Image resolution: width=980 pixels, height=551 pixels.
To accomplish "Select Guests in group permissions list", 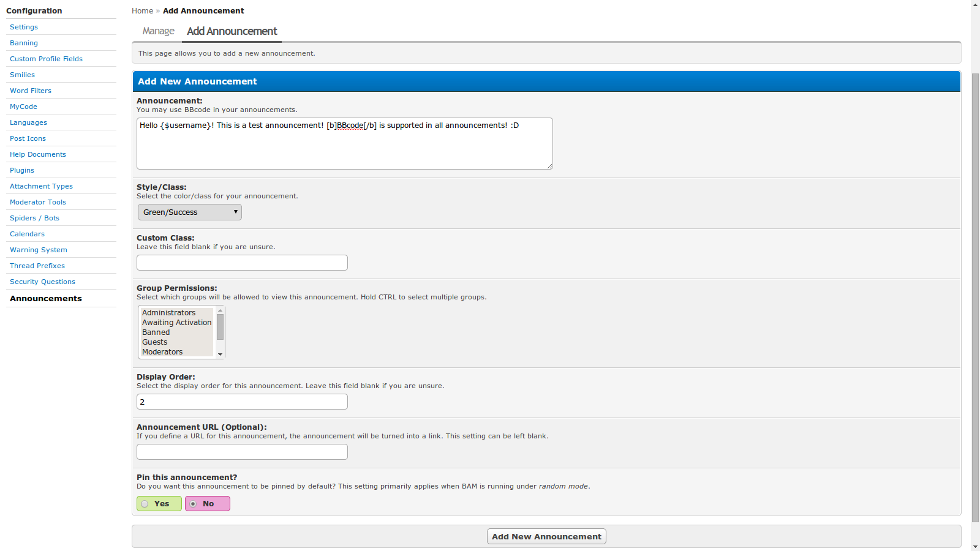I will (155, 342).
